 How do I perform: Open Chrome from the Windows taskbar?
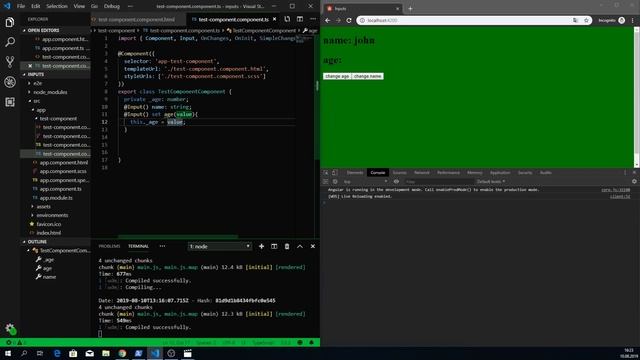pyautogui.click(x=122, y=353)
